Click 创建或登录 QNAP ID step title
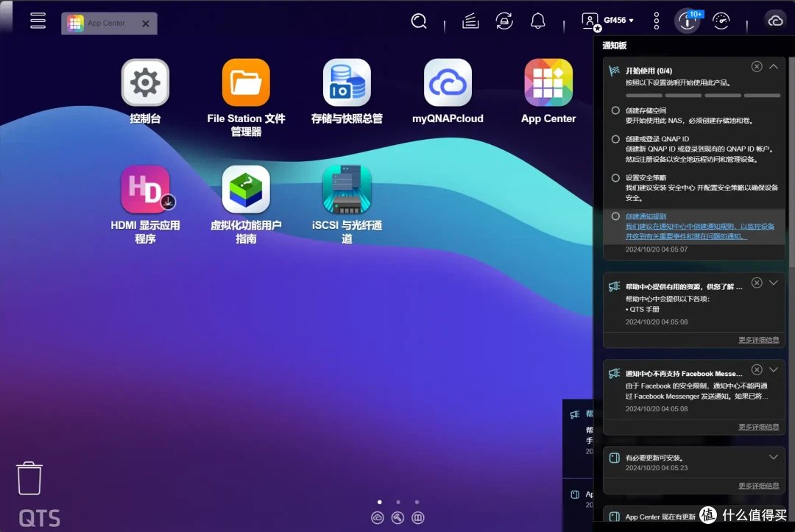The image size is (795, 532). (x=657, y=139)
